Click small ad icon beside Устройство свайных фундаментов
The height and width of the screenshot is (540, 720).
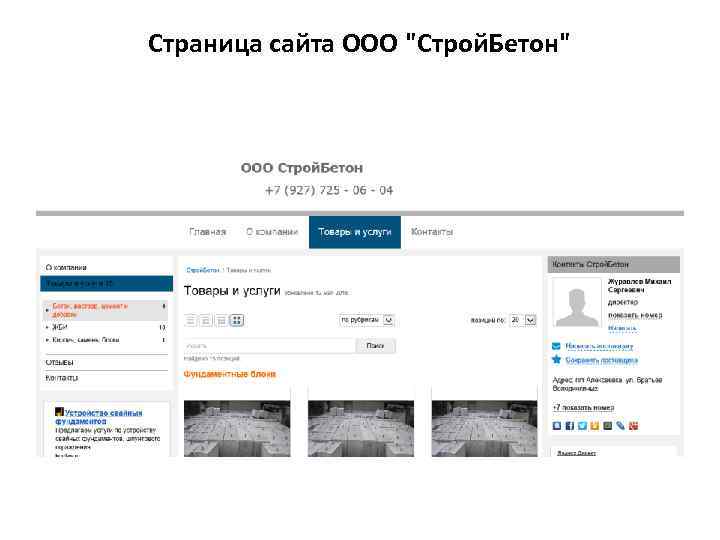(59, 412)
